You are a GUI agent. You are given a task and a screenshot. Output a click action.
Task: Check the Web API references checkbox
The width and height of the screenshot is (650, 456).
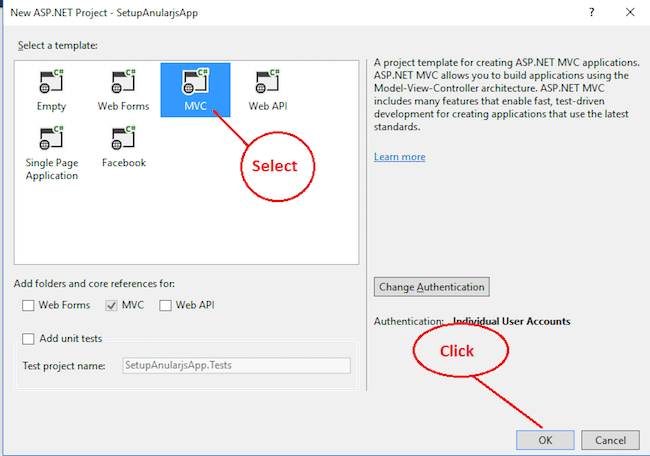tap(165, 306)
